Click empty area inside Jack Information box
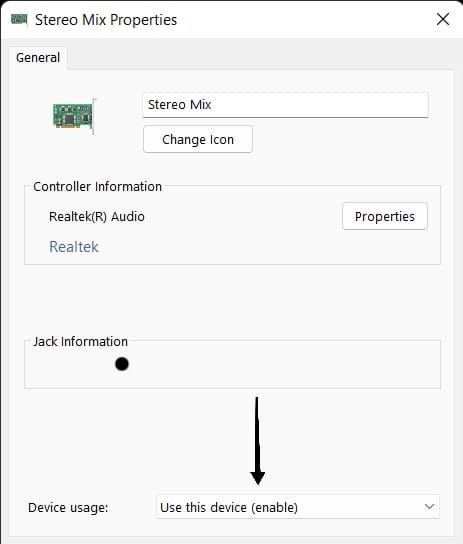 tap(277, 364)
